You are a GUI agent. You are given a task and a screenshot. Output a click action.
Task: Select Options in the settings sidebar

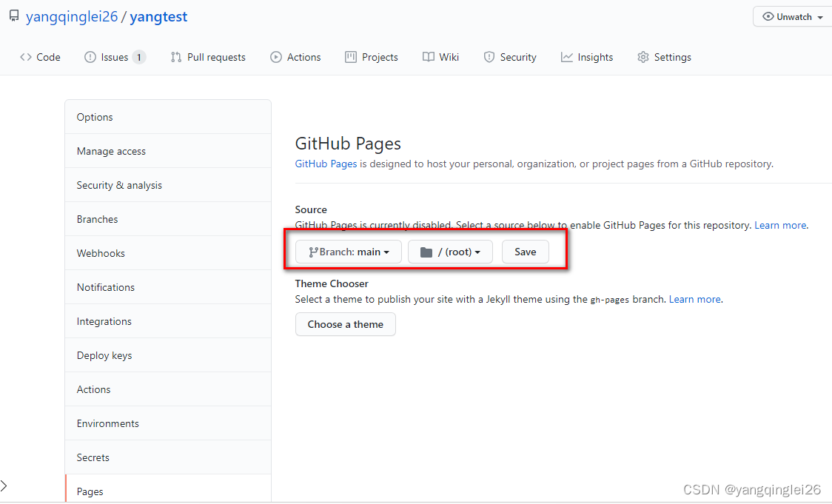[x=168, y=117]
